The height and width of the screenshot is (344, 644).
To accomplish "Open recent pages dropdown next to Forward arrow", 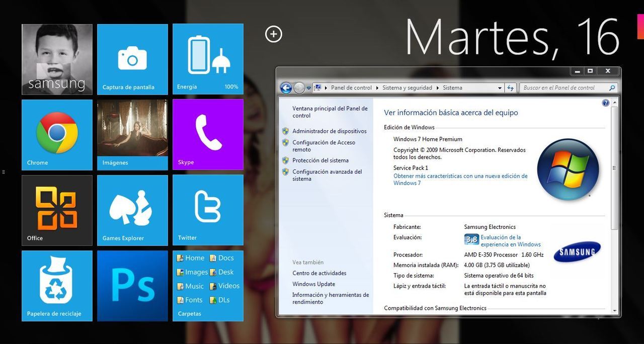I will (x=308, y=88).
